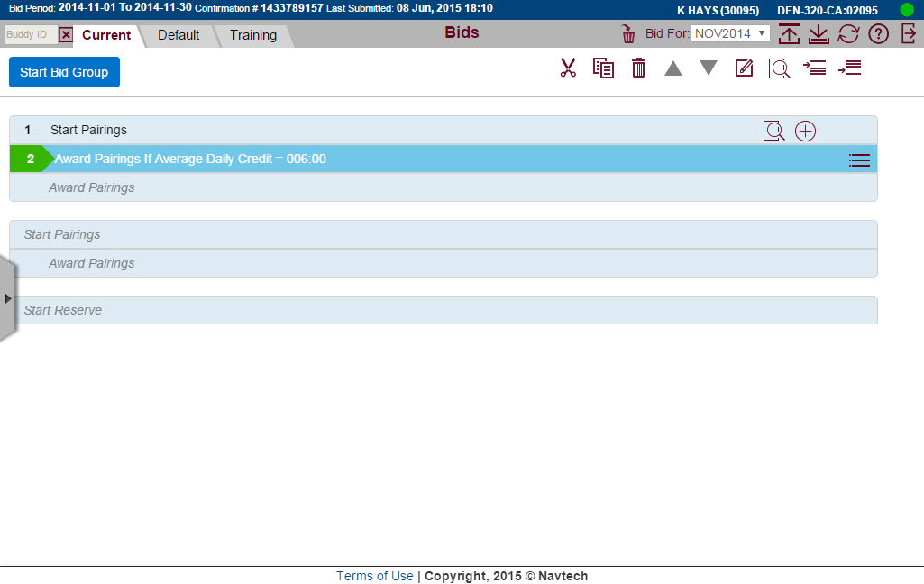Click the Buddy ID input field
Screen dimensions: 924x584
pos(32,35)
